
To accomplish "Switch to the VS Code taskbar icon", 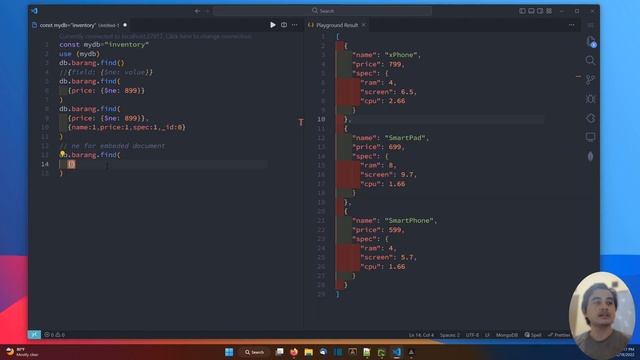I will pyautogui.click(x=396, y=352).
